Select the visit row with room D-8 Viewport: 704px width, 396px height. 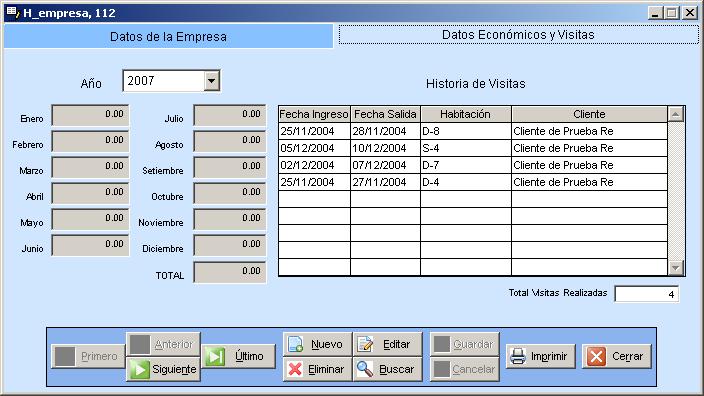[473, 131]
